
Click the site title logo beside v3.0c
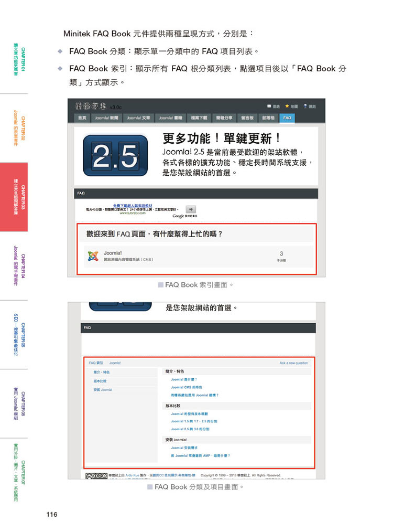91,106
